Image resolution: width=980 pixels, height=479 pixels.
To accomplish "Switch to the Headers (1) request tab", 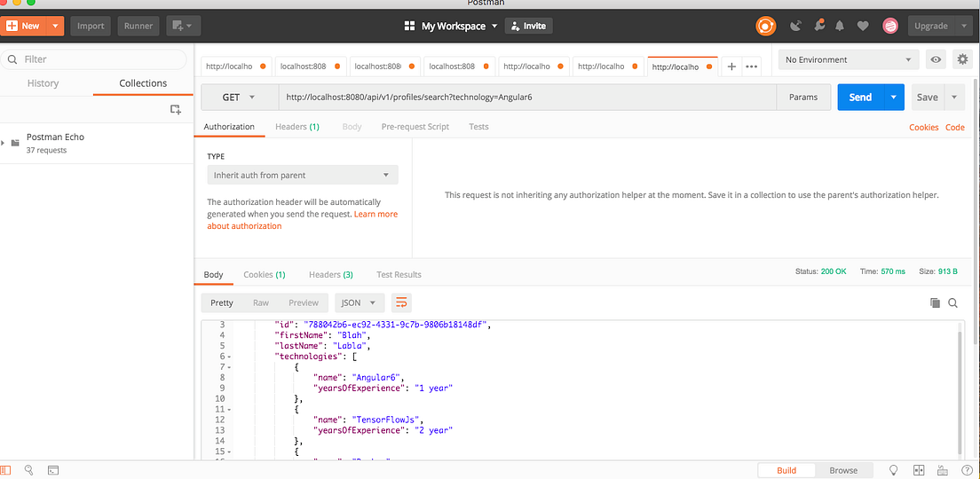I will click(x=296, y=127).
